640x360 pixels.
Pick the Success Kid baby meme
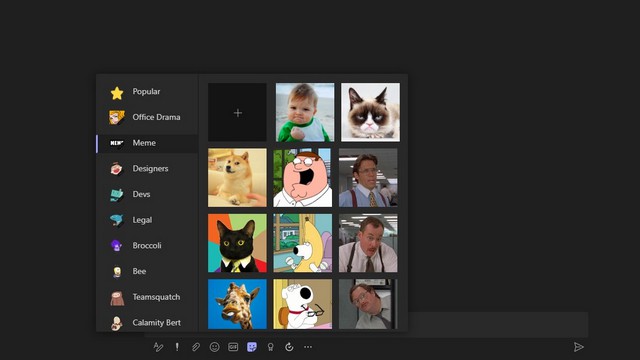(305, 113)
